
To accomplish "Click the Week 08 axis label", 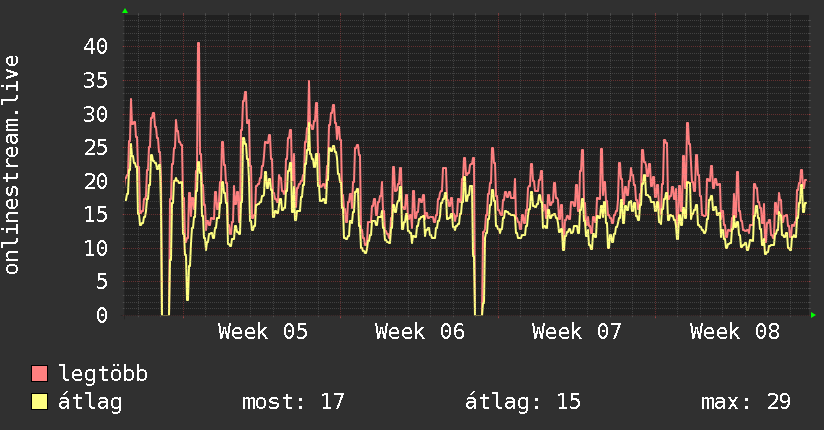I will pyautogui.click(x=735, y=332).
